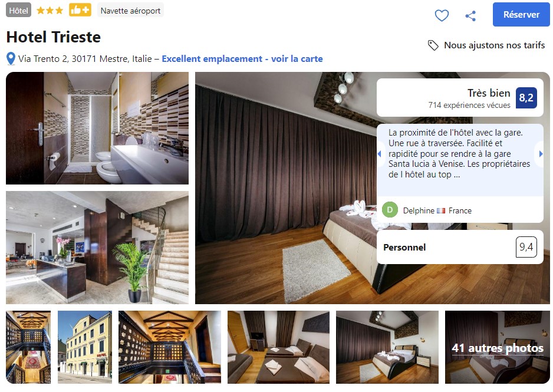Viewport: 553px width, 392px height.
Task: Open the yellow hotel exterior thumbnail
Action: [x=85, y=347]
